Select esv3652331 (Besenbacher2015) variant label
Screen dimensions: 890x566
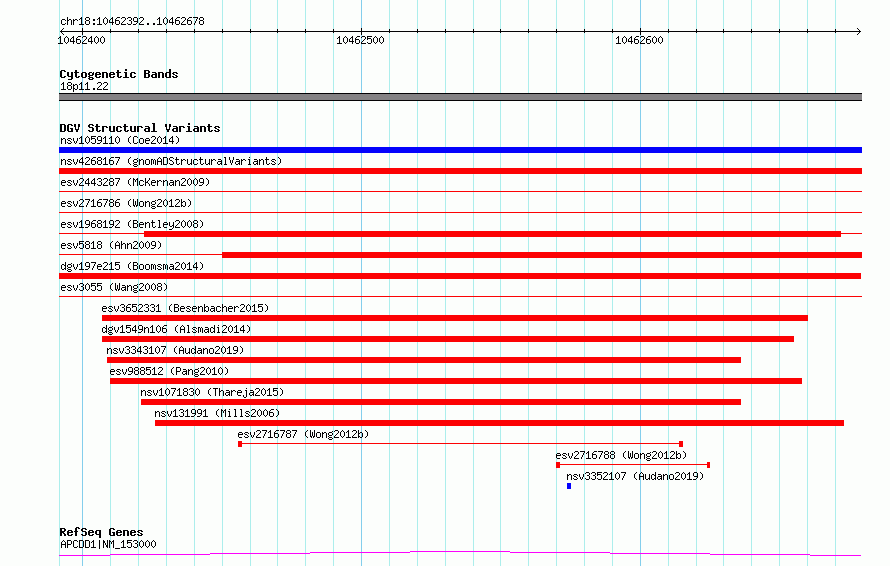(185, 308)
